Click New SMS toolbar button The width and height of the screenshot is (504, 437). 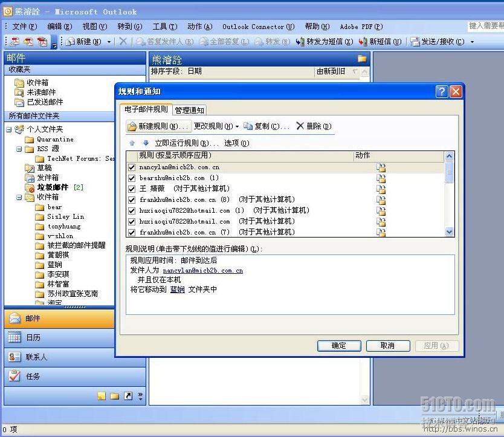point(380,42)
